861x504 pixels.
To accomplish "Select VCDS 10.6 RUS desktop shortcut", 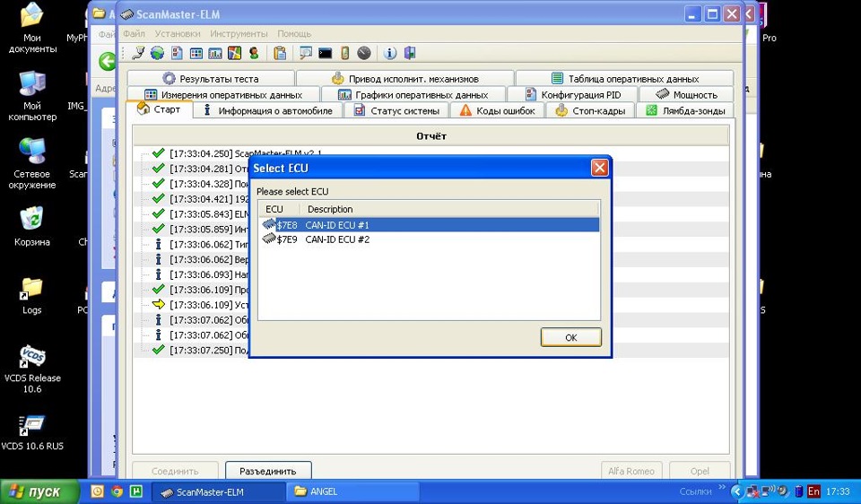I will click(32, 432).
